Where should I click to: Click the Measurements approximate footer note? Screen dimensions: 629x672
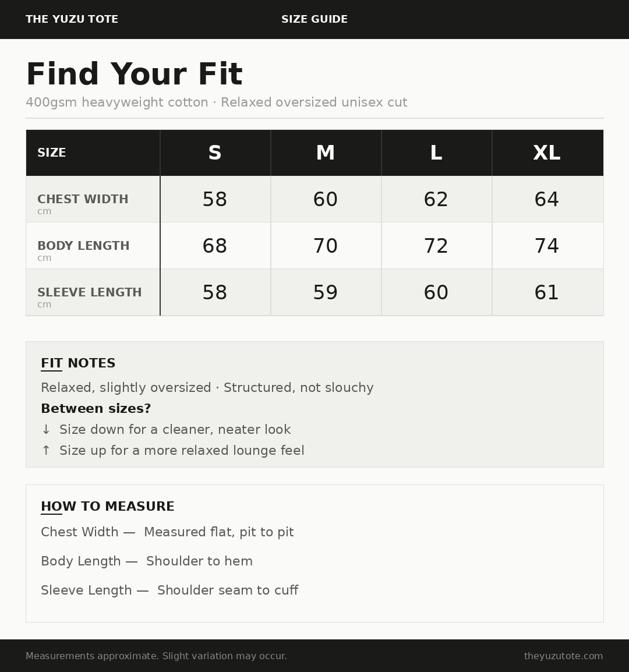[156, 656]
